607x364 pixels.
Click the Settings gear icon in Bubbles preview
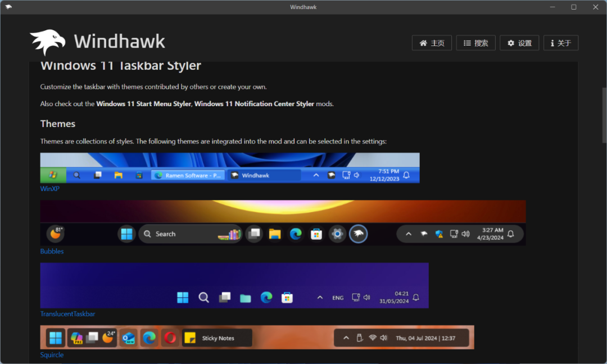pyautogui.click(x=338, y=234)
